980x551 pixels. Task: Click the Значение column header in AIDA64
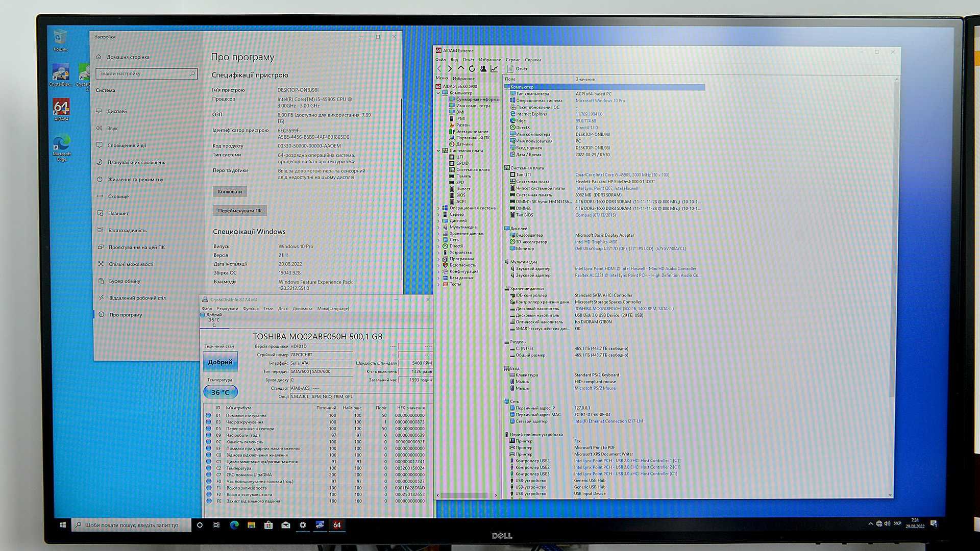tap(585, 79)
